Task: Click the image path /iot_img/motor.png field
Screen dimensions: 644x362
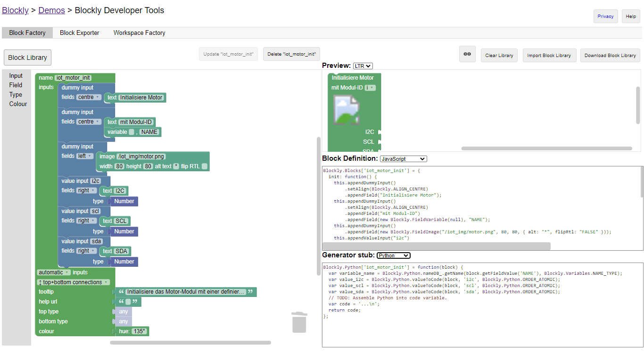Action: point(141,156)
